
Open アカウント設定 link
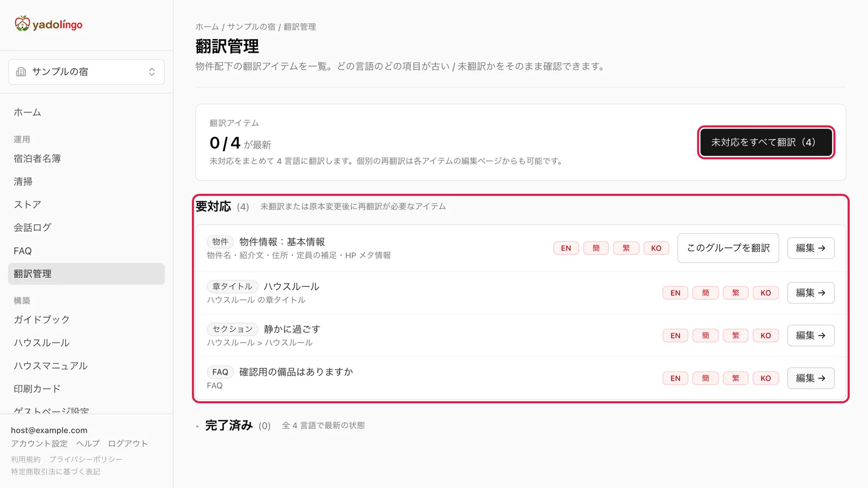[x=39, y=444]
